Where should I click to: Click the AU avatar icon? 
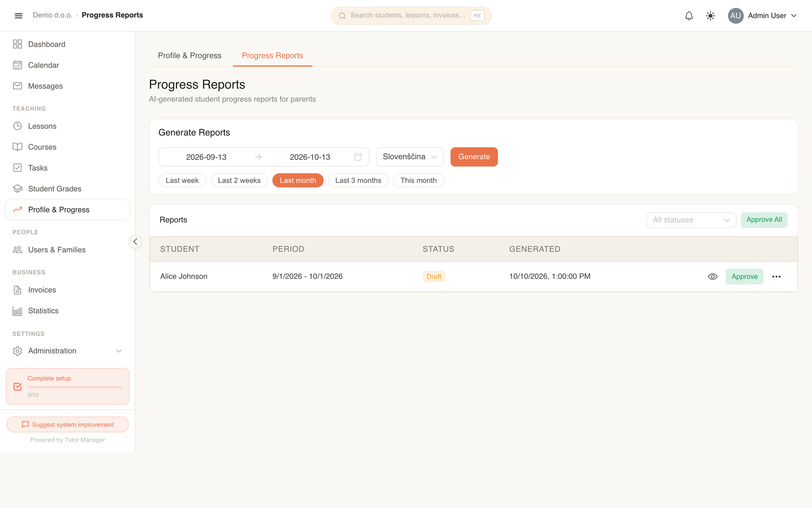pos(736,16)
